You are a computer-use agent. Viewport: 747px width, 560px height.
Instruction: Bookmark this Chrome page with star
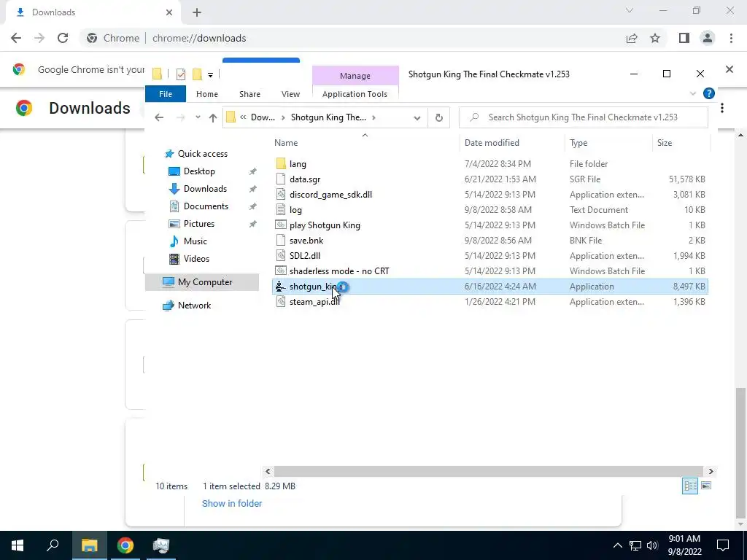tap(655, 38)
